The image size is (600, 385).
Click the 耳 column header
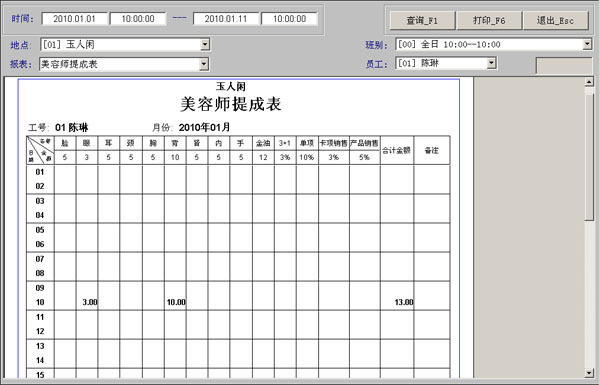(x=109, y=143)
